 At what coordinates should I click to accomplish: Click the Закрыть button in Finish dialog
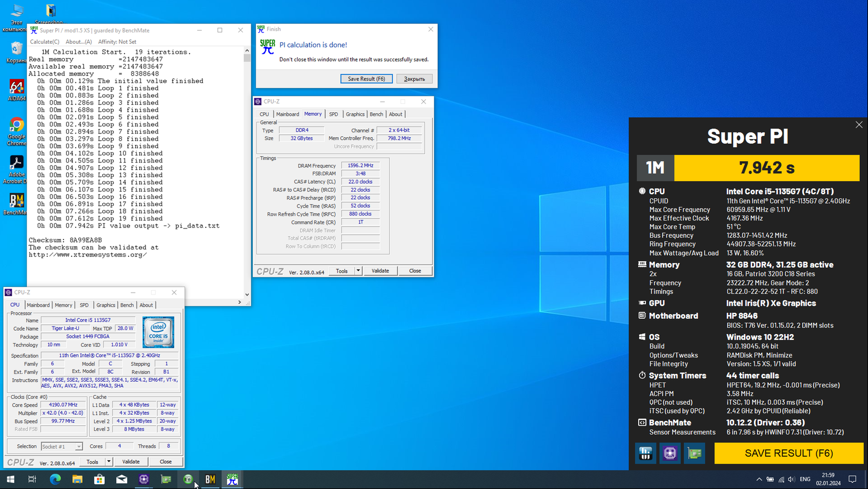click(414, 79)
